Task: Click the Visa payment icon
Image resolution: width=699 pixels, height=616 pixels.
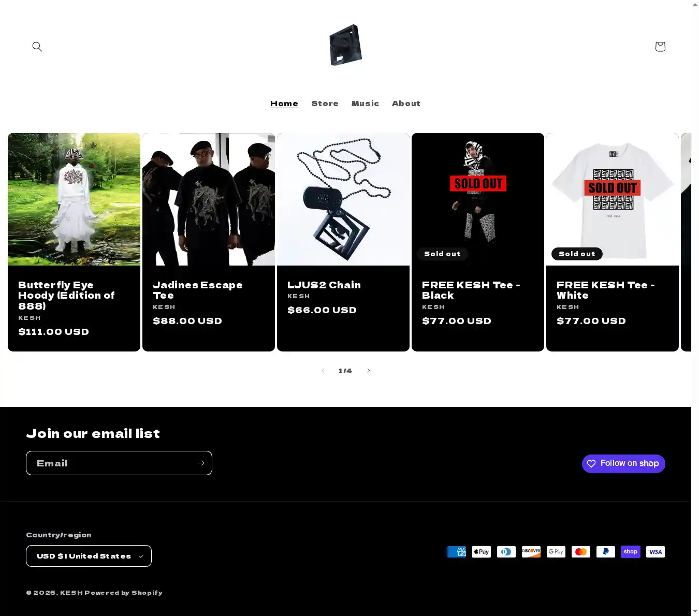Action: (x=656, y=552)
